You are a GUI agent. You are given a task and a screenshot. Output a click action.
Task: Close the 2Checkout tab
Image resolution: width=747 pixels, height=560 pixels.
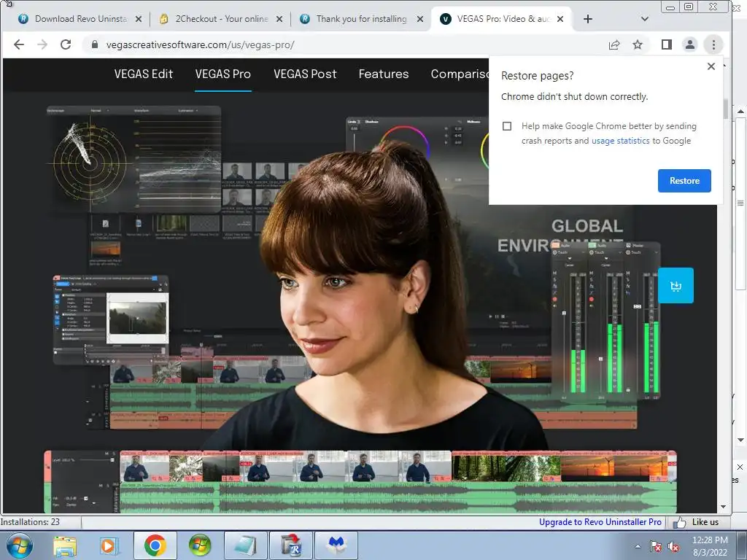[x=279, y=19]
